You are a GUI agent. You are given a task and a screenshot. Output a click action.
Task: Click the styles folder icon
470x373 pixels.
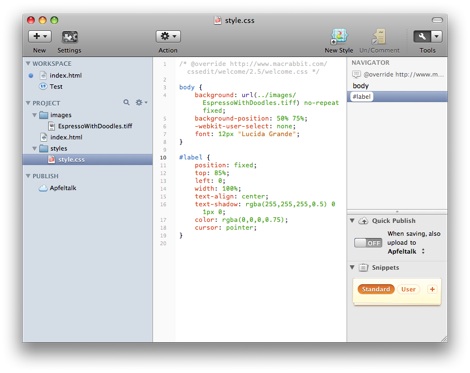point(44,148)
